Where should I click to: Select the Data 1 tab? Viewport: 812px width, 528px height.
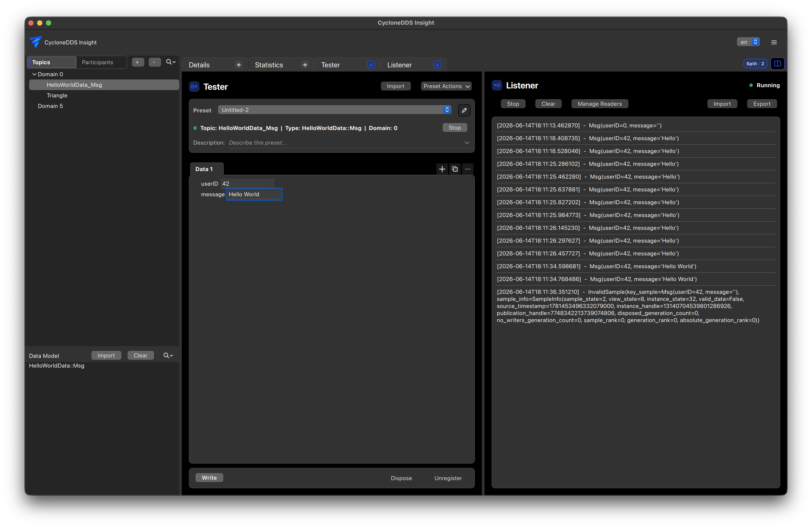pos(206,169)
